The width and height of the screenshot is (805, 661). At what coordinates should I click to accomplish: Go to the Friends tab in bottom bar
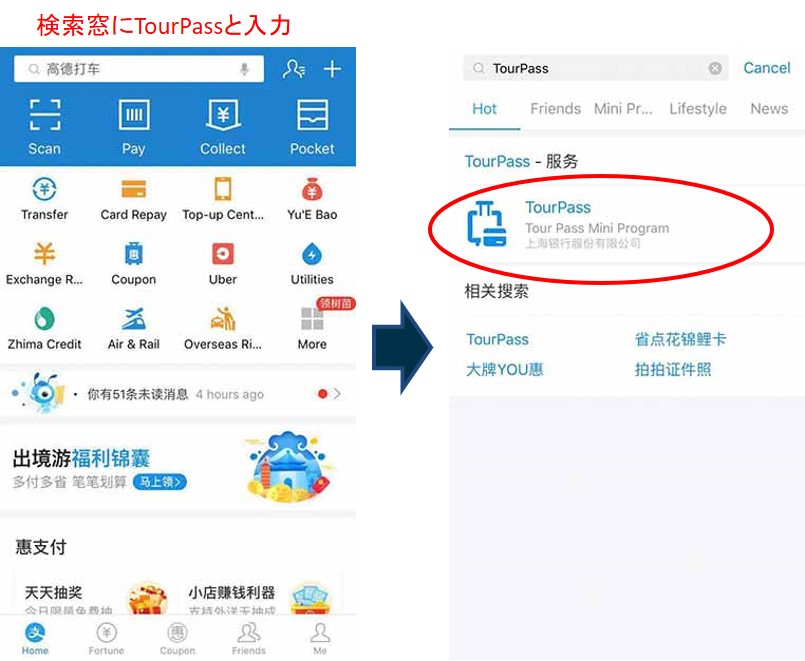point(248,638)
